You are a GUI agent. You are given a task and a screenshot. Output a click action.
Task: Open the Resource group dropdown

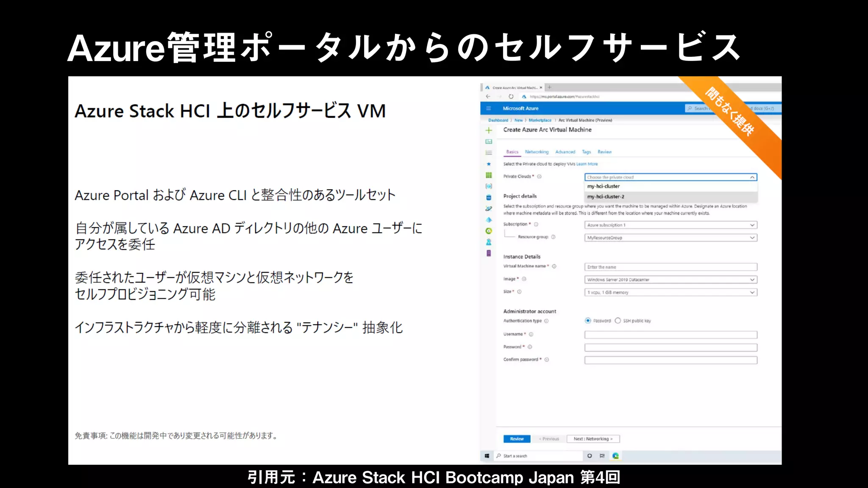point(671,238)
